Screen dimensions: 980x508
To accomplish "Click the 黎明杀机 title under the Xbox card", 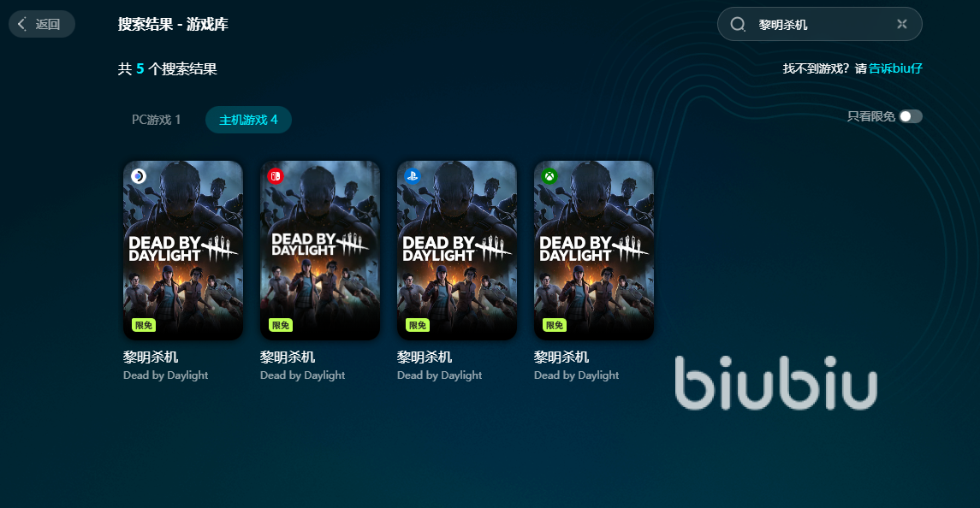I will pyautogui.click(x=561, y=357).
